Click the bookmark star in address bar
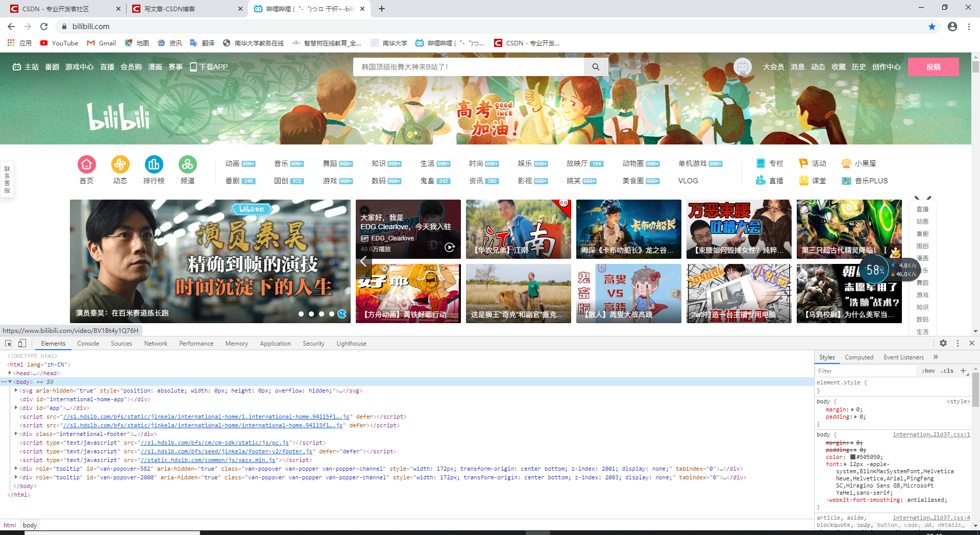980x535 pixels. pyautogui.click(x=932, y=27)
